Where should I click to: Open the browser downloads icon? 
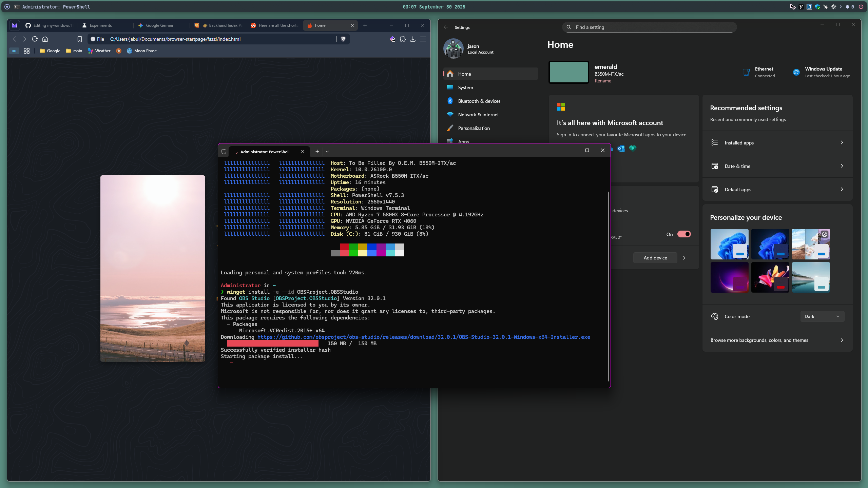tap(413, 39)
